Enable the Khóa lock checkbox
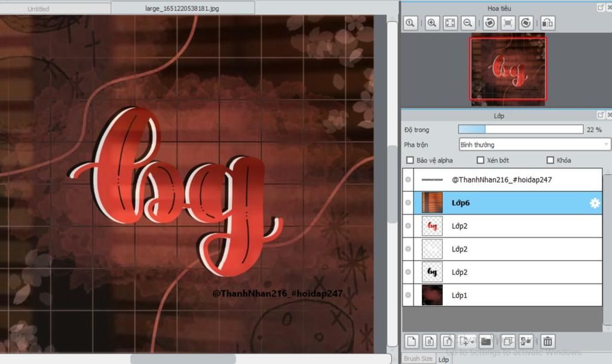The image size is (612, 364). pos(550,160)
